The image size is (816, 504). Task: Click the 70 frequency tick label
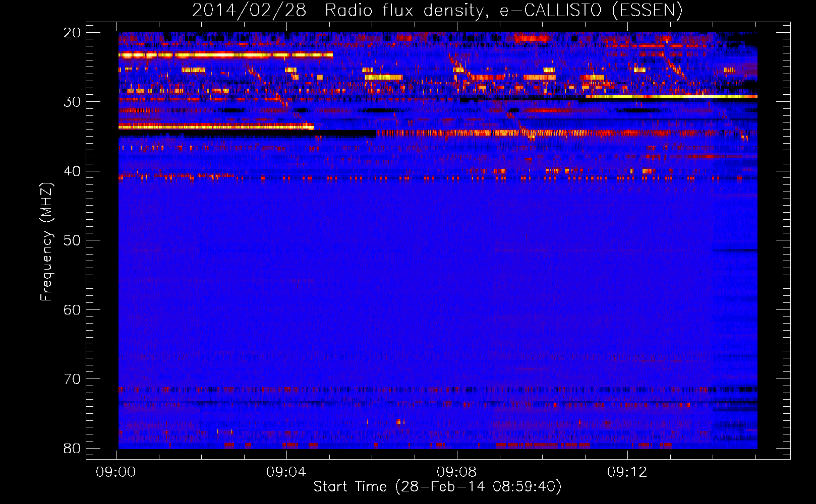click(x=72, y=379)
